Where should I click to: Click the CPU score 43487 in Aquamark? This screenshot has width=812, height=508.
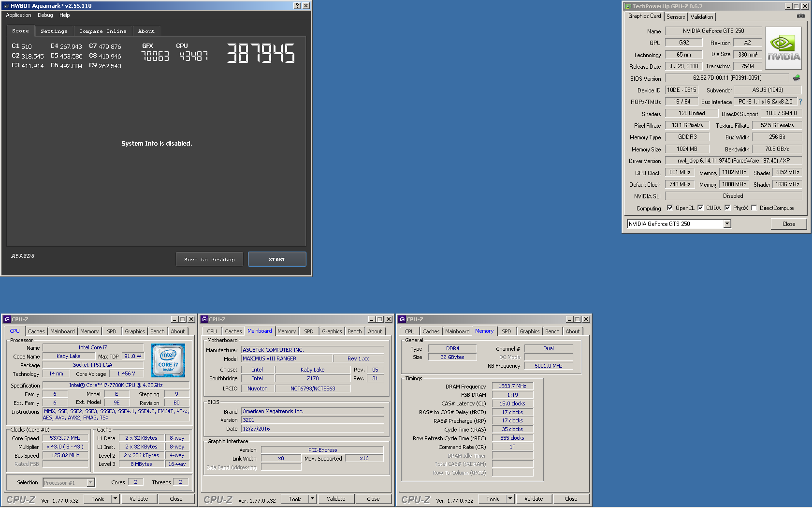click(194, 56)
